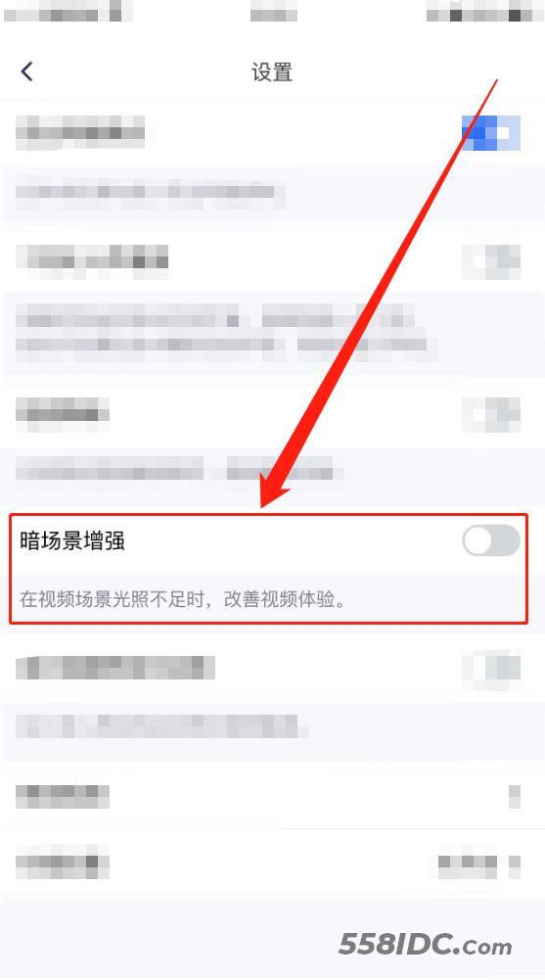
Task: Tap the blurred status icons at top right corner
Action: pyautogui.click(x=482, y=13)
